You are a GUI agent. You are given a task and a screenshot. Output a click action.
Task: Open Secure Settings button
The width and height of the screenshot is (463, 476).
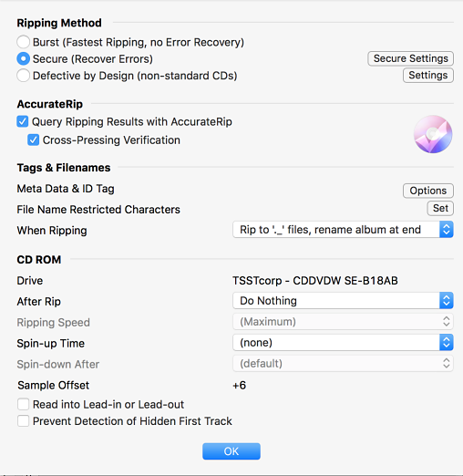tap(411, 58)
